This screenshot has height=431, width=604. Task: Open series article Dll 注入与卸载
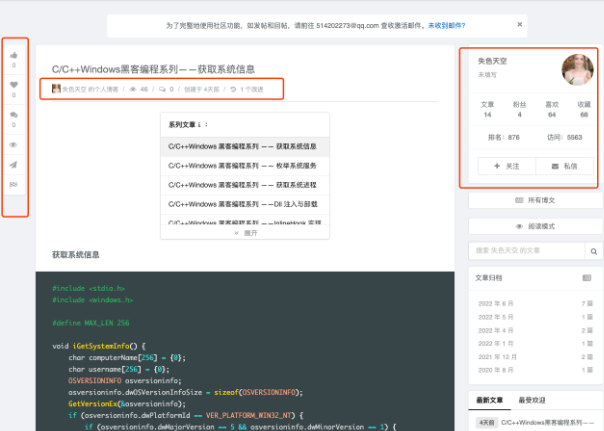click(245, 204)
